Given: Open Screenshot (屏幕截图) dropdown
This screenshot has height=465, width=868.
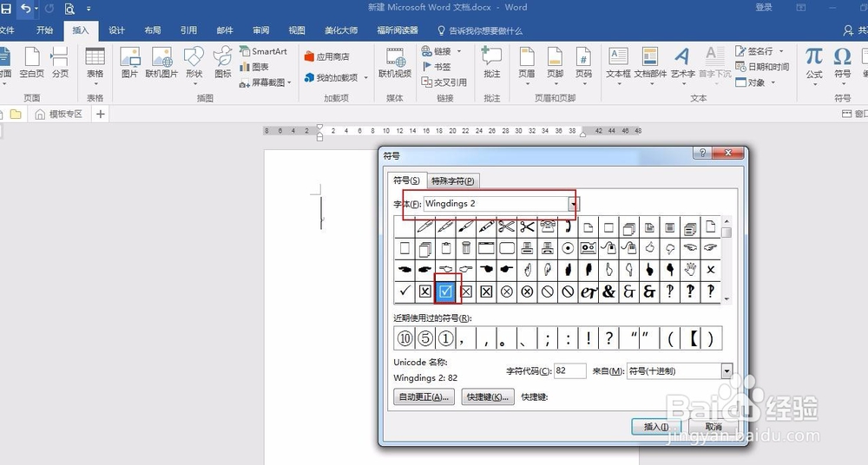Looking at the screenshot, I should click(266, 82).
